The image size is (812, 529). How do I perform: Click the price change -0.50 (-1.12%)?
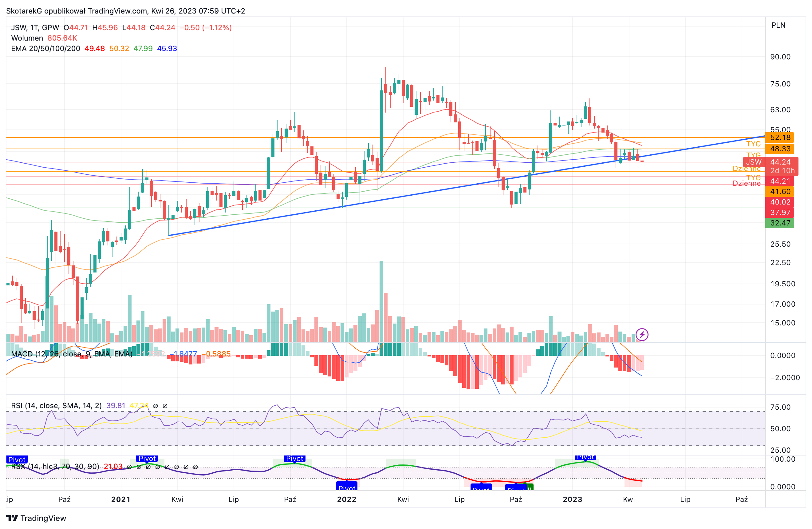point(206,28)
